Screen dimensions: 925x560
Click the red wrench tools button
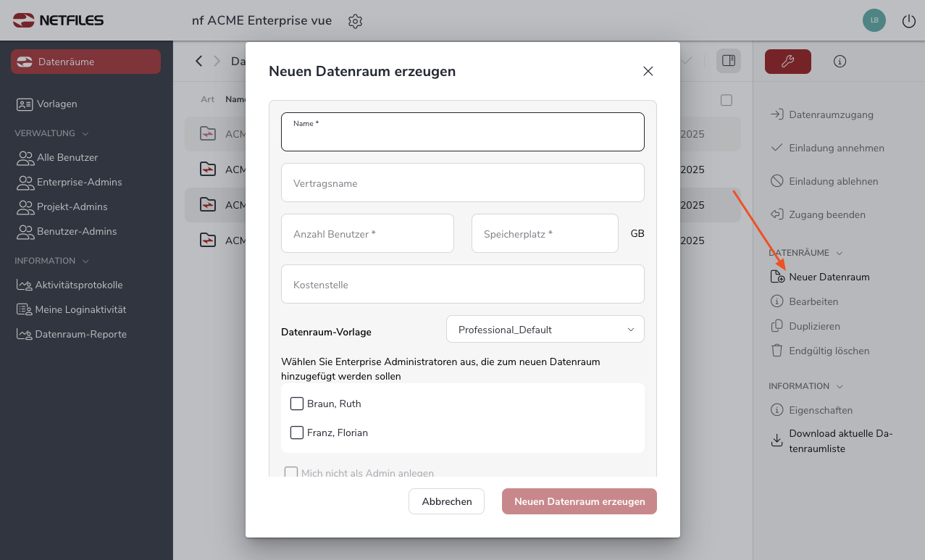(x=787, y=62)
